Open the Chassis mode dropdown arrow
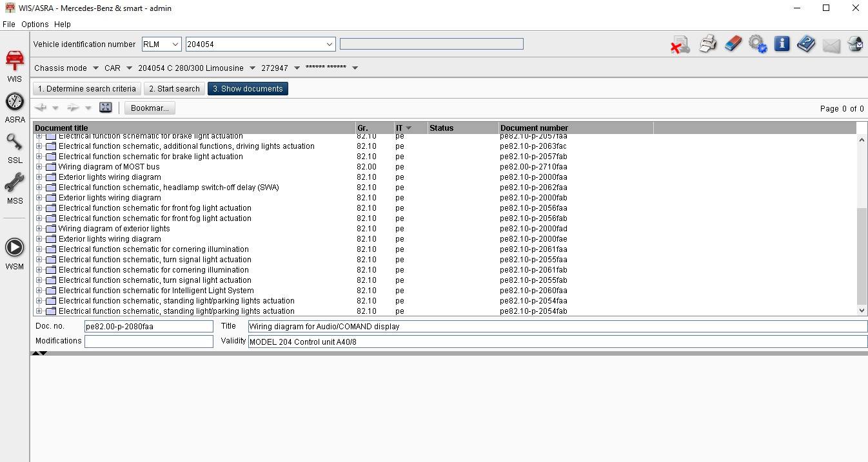Viewport: 868px width, 462px height. (x=95, y=68)
